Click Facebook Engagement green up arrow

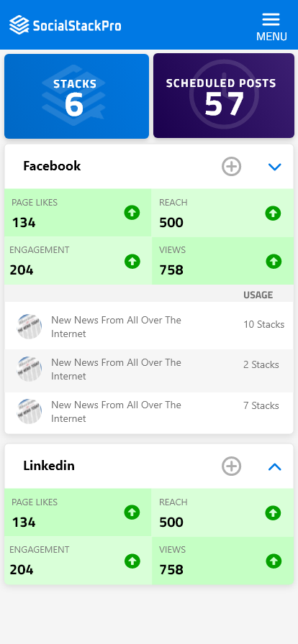[132, 261]
